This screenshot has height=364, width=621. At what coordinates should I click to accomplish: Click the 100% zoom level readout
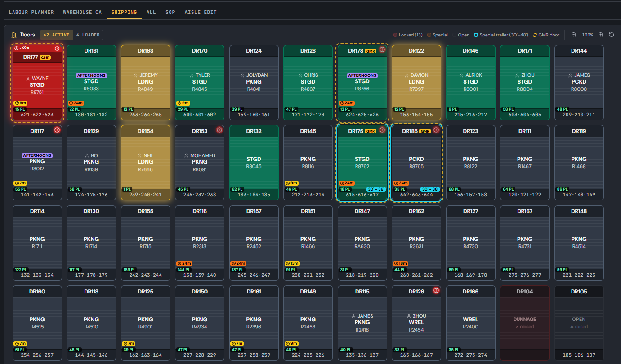click(x=587, y=35)
